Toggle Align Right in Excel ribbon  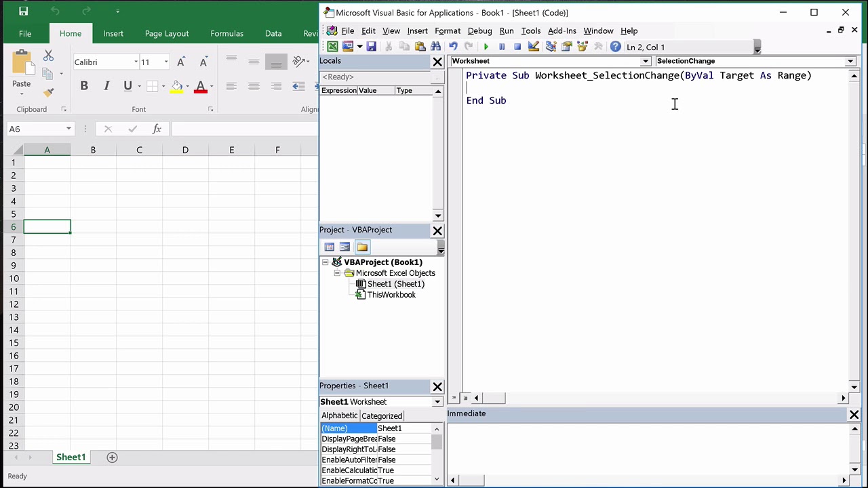coord(276,86)
